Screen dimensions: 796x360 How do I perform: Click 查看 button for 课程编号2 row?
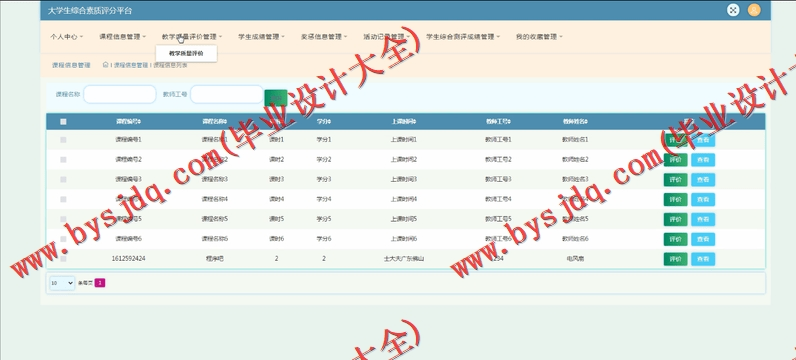coord(703,160)
